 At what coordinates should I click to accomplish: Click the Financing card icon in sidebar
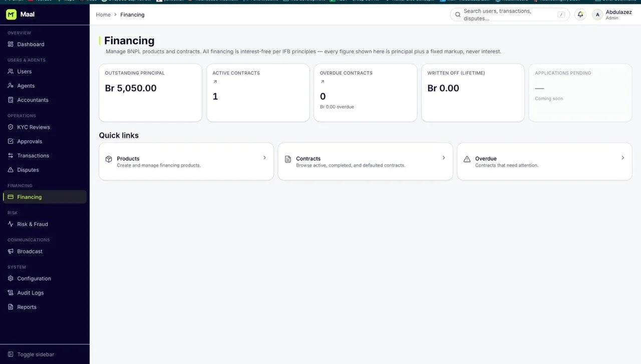click(x=11, y=197)
